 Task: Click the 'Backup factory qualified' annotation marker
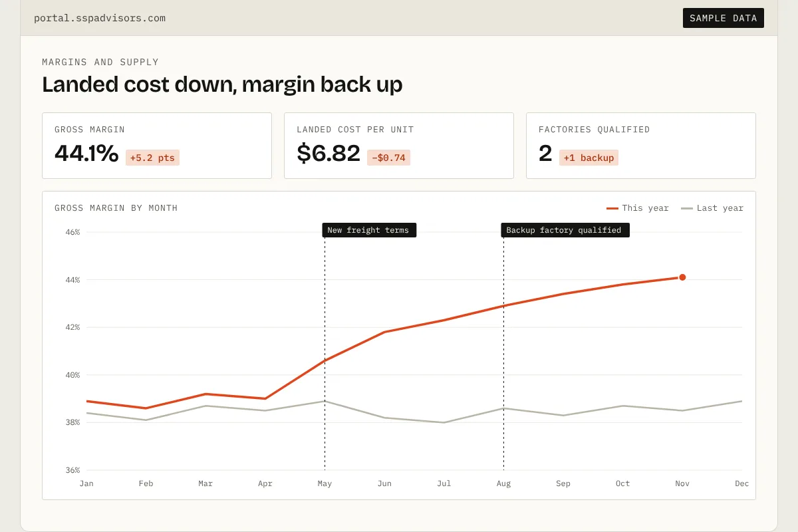[565, 230]
